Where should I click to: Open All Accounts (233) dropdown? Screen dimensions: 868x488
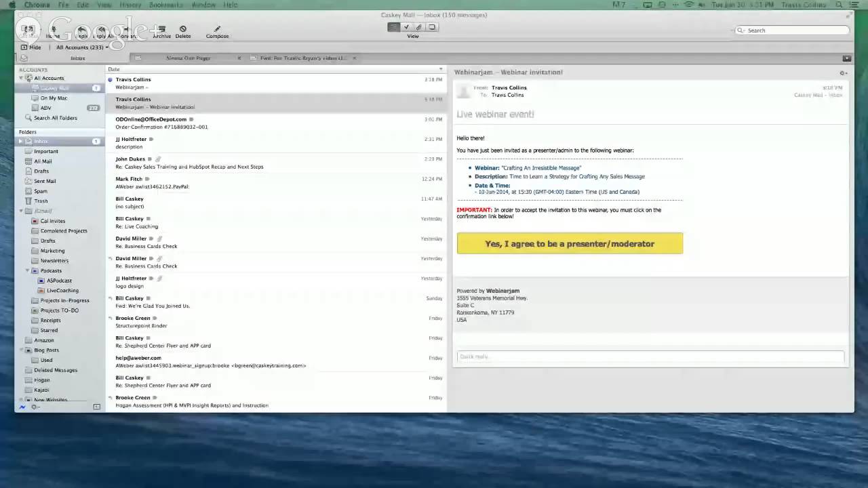pos(83,47)
